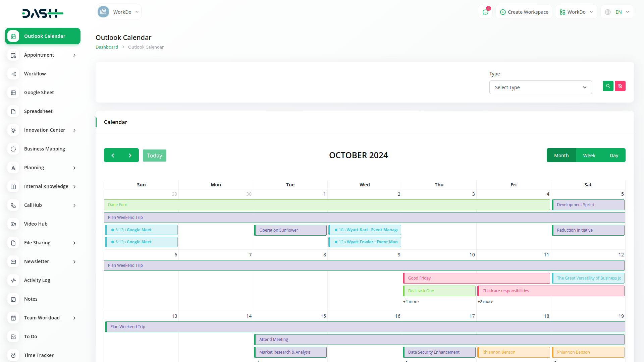Viewport: 644px width, 362px height.
Task: Switch calendar to Week view
Action: (589, 156)
